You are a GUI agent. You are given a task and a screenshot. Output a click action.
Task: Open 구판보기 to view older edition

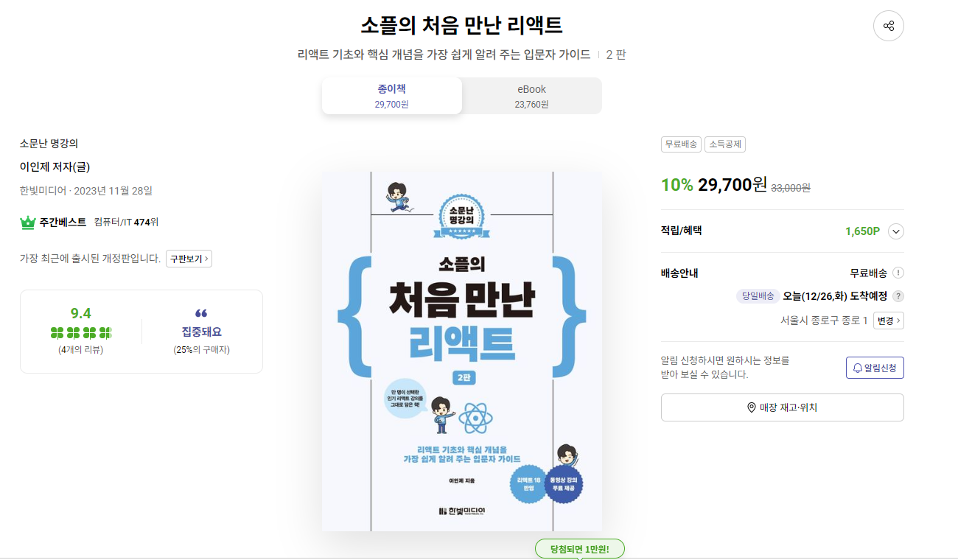[x=189, y=259]
